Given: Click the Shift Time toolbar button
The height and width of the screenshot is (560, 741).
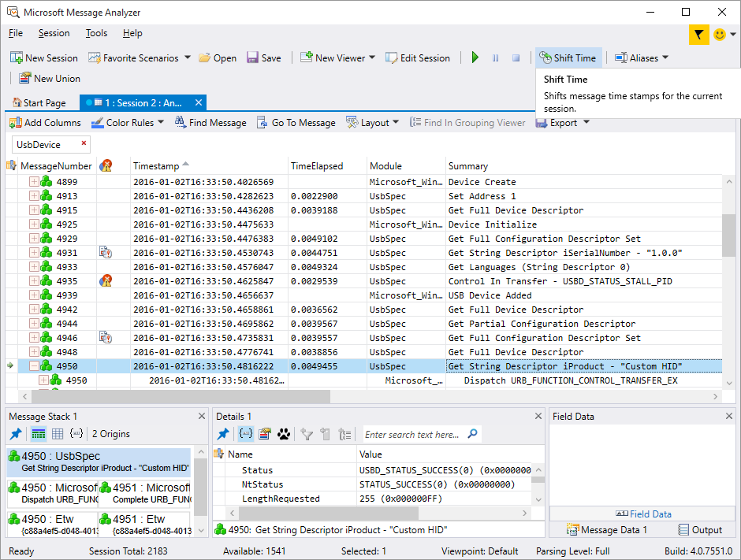Looking at the screenshot, I should click(568, 57).
